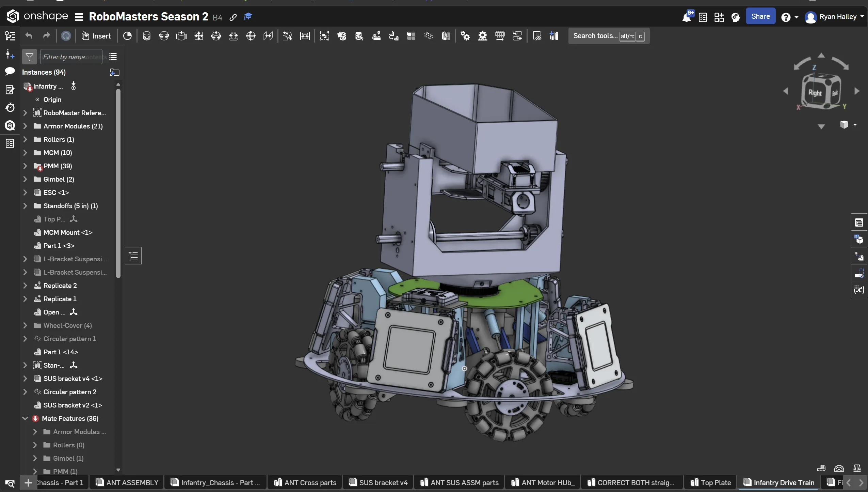Screen dimensions: 868x492
Task: Select the Width mate tool
Action: (305, 36)
